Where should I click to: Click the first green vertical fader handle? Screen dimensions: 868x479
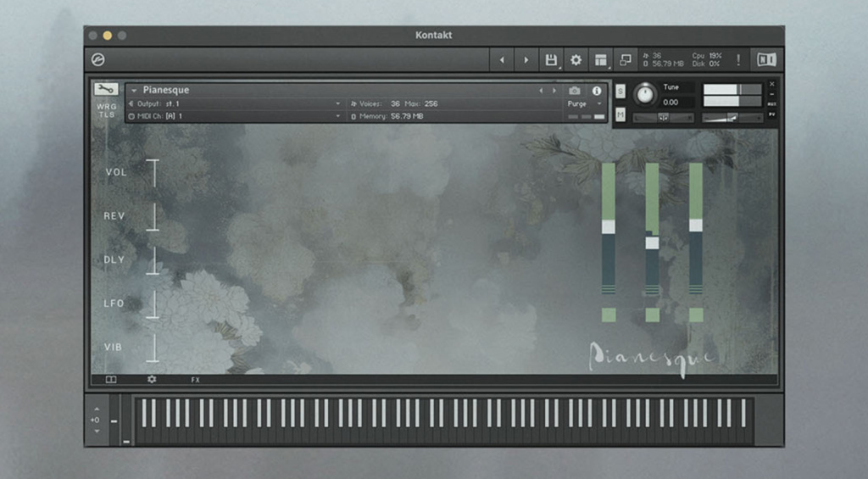tap(609, 226)
